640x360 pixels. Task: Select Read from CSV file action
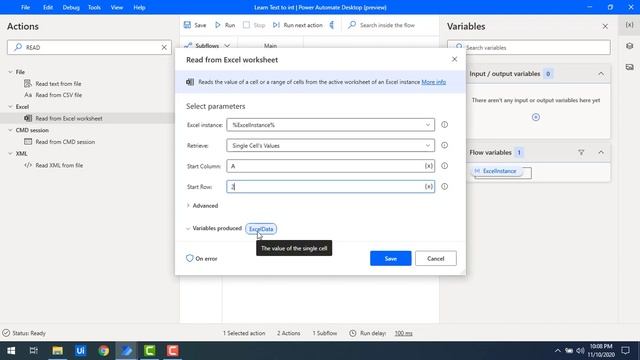pyautogui.click(x=58, y=95)
